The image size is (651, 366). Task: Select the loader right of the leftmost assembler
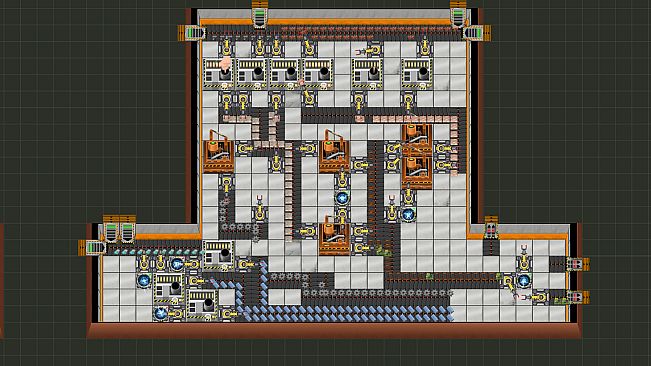coord(245,149)
